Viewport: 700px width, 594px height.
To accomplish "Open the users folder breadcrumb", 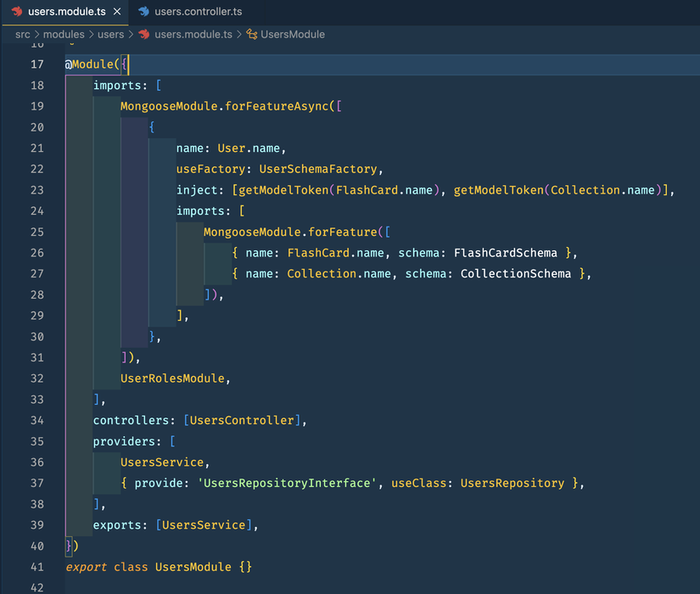I will [x=110, y=35].
